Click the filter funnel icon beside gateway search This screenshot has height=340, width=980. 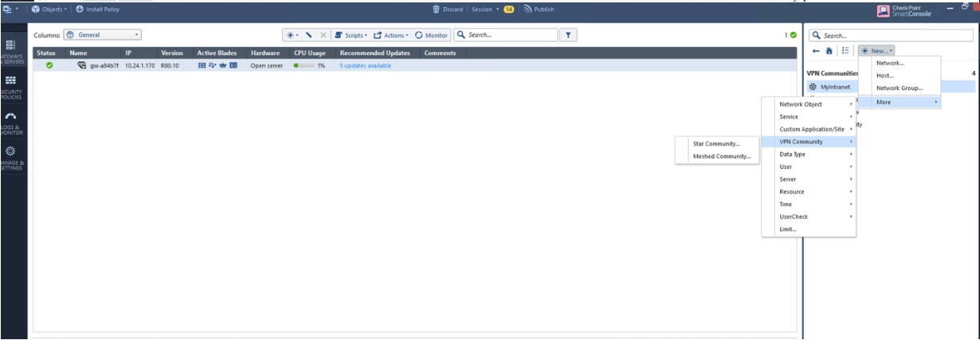pyautogui.click(x=568, y=35)
